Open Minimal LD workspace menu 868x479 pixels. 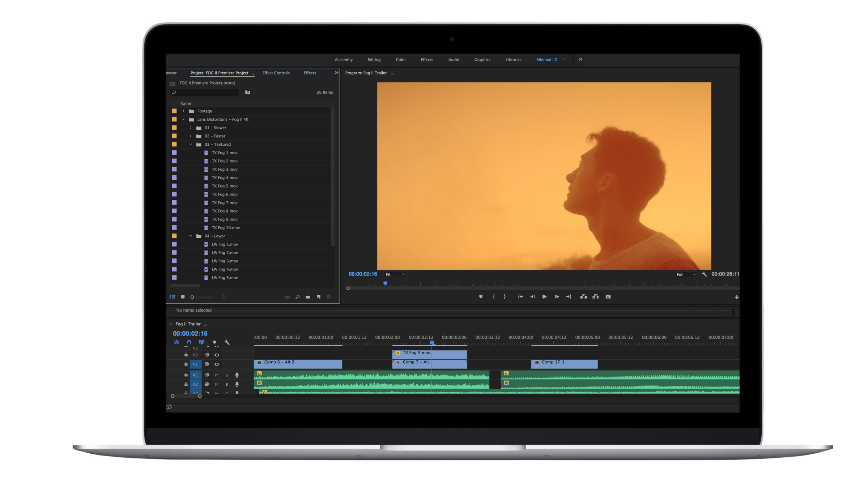563,60
